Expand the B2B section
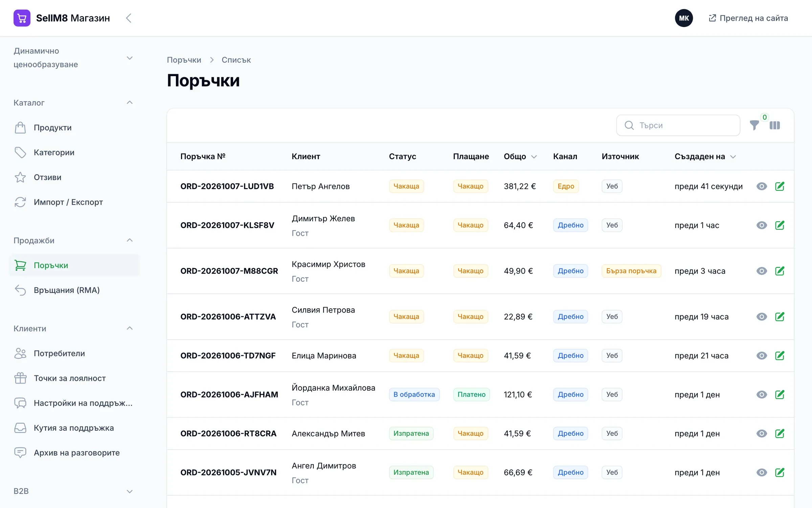This screenshot has height=508, width=812. pos(130,491)
